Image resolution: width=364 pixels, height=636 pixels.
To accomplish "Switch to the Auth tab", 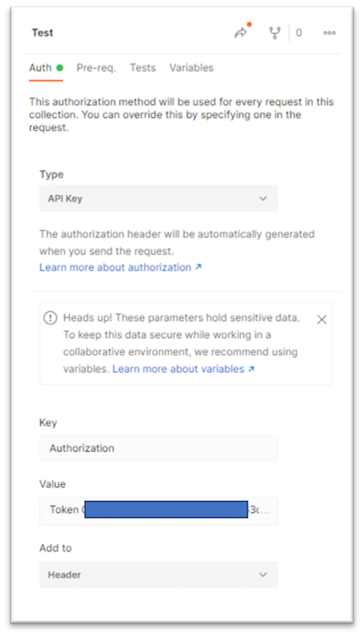I will pyautogui.click(x=40, y=68).
